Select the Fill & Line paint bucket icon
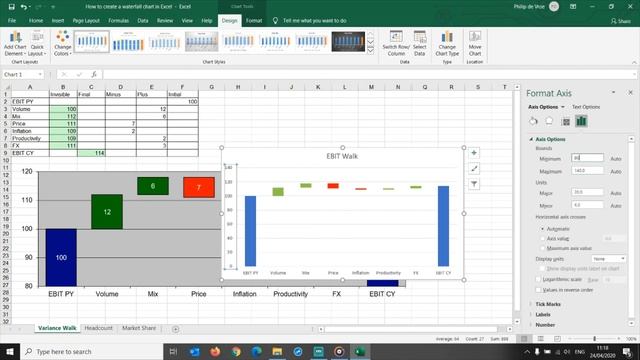Screen dimensions: 640x360 coord(533,121)
